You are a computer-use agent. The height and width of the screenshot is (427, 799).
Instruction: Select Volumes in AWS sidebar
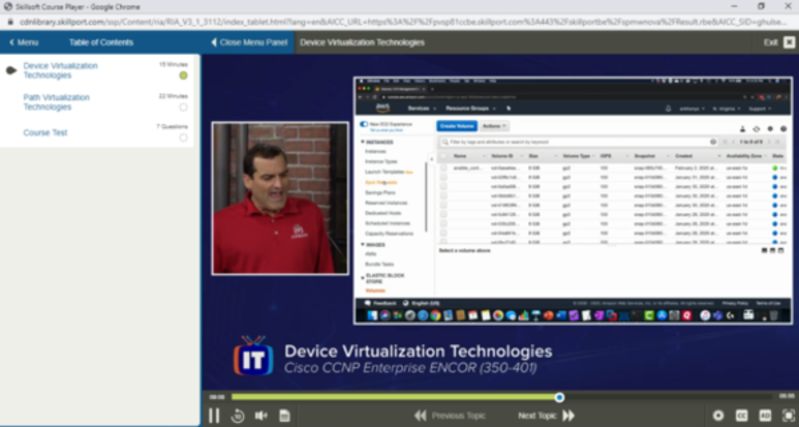click(x=375, y=290)
